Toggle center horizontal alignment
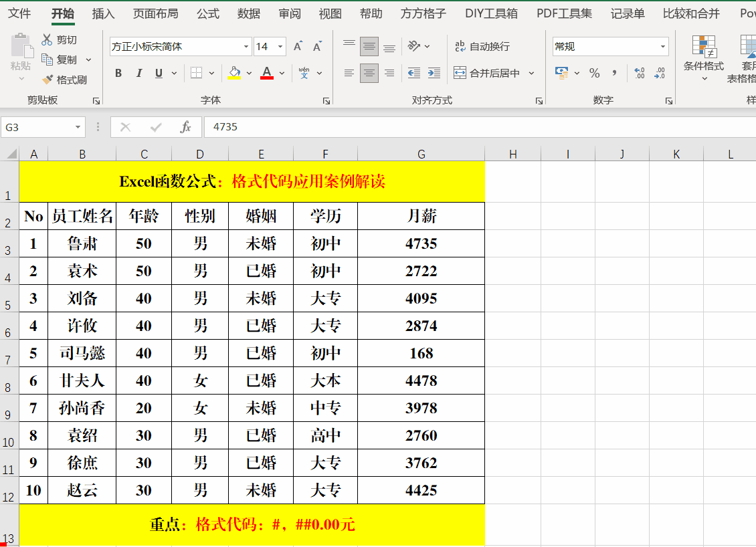Viewport: 756px width, 547px height. point(369,73)
